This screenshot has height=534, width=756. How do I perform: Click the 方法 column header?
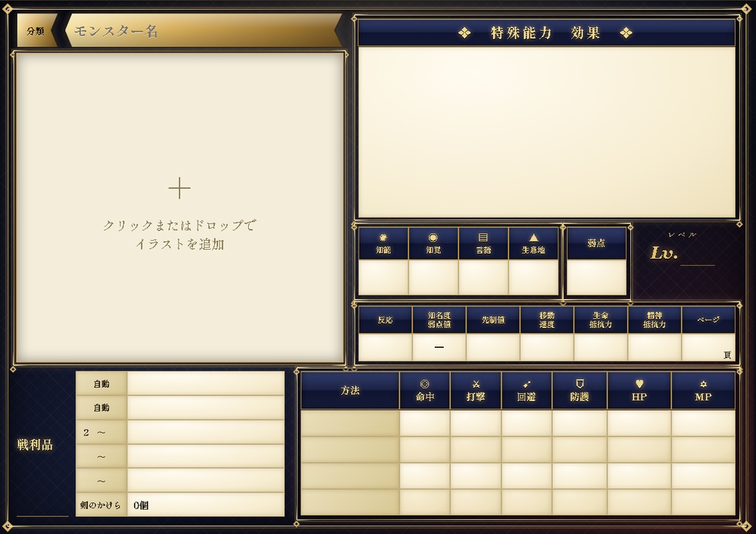(350, 390)
